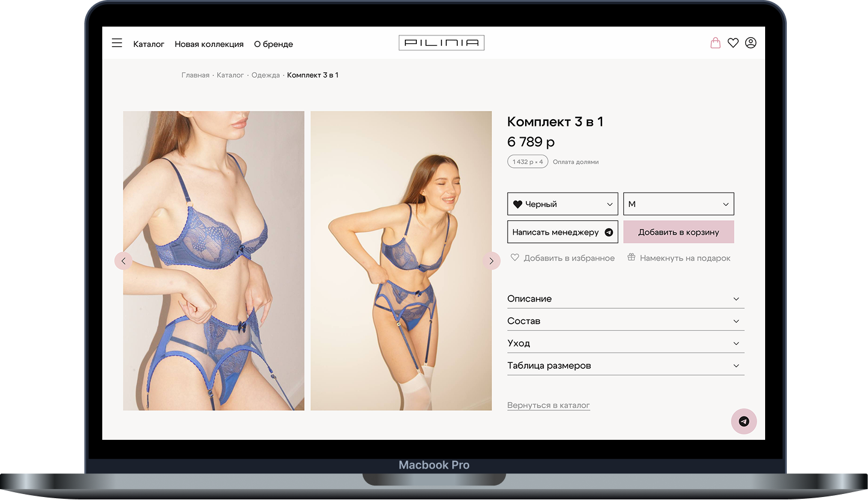
Task: Open the pink shopping bag cart icon
Action: 715,43
